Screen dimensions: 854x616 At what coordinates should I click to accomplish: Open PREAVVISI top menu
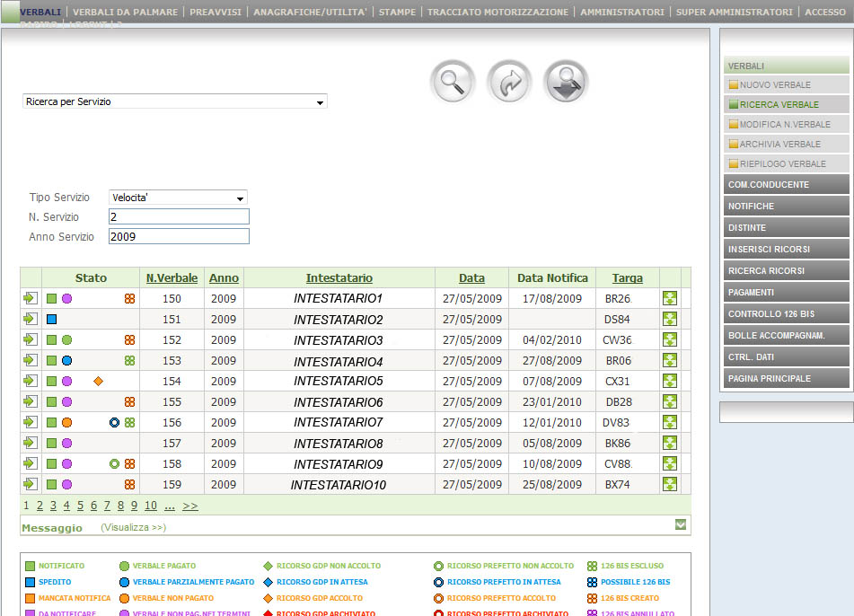216,12
